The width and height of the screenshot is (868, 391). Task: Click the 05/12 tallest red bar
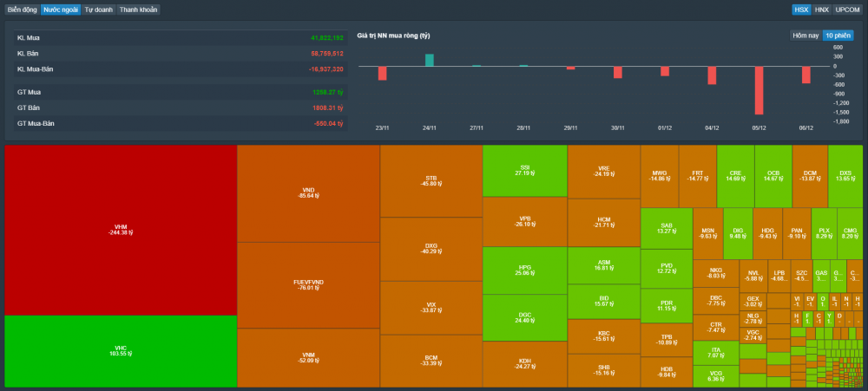759,90
